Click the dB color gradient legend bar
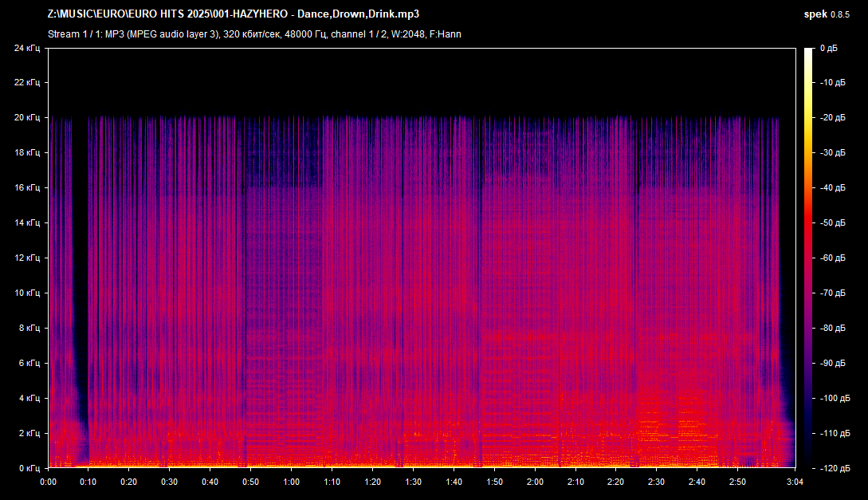The image size is (868, 500). (x=808, y=258)
